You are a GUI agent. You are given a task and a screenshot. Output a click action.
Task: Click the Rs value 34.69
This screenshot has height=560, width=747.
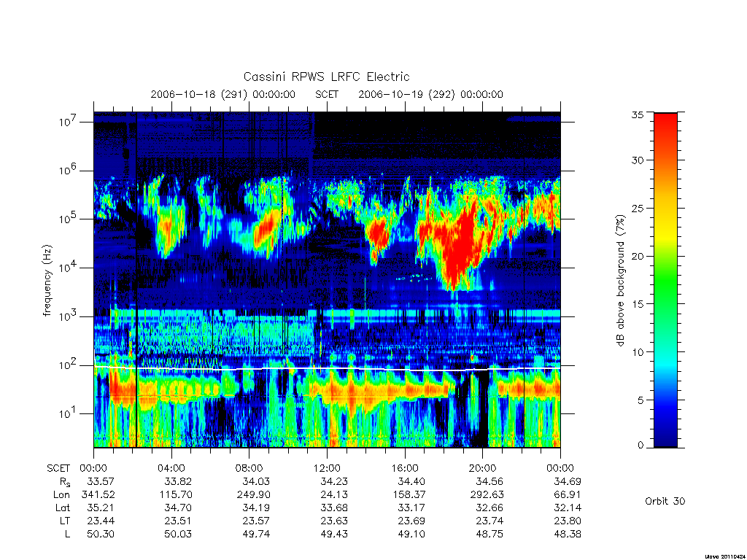567,481
